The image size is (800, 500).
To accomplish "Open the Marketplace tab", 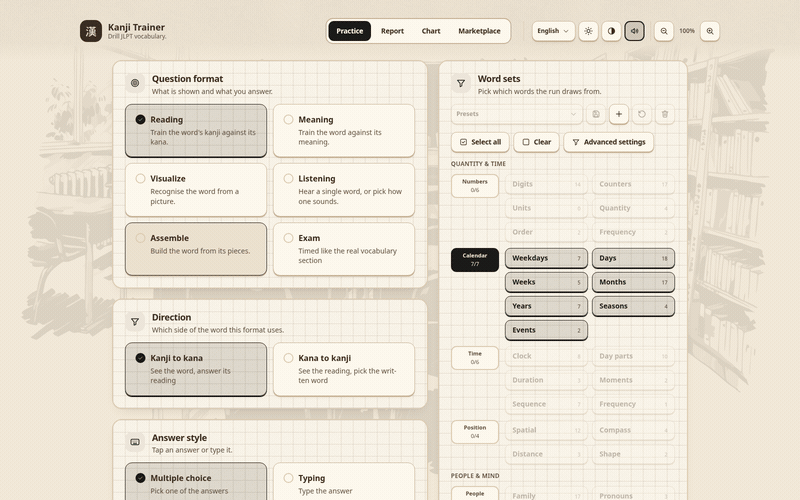I will click(x=479, y=31).
